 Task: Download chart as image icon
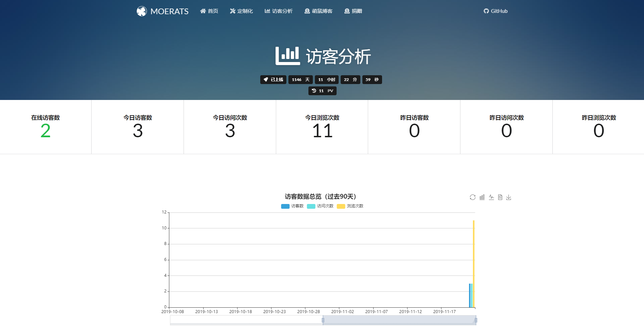pyautogui.click(x=509, y=197)
